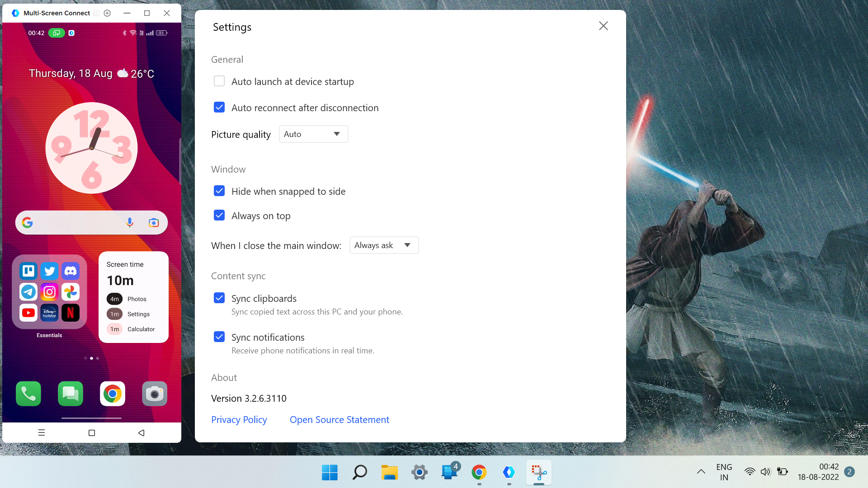The height and width of the screenshot is (488, 868).
Task: Tap the phone's back navigation triangle
Action: coord(142,433)
